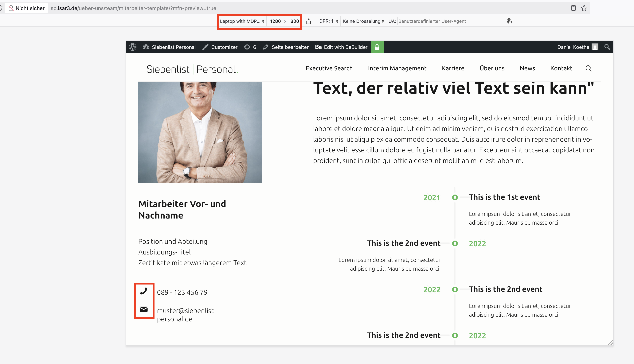Click the viewport resize handle corner

pyautogui.click(x=610, y=343)
